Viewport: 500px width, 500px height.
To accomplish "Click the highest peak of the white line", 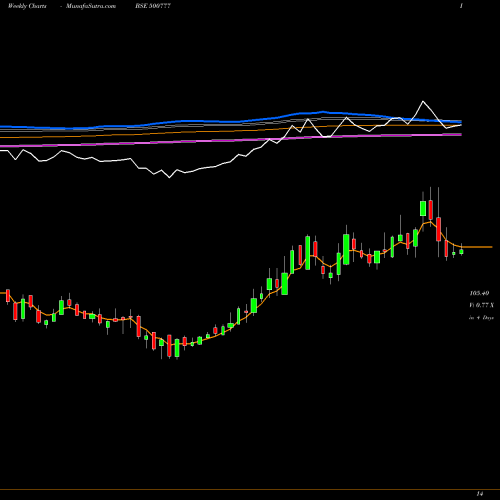I will coord(423,101).
